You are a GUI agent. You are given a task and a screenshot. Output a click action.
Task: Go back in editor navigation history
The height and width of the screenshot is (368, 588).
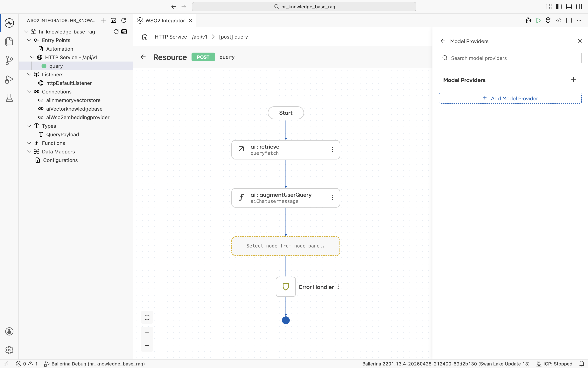click(173, 7)
